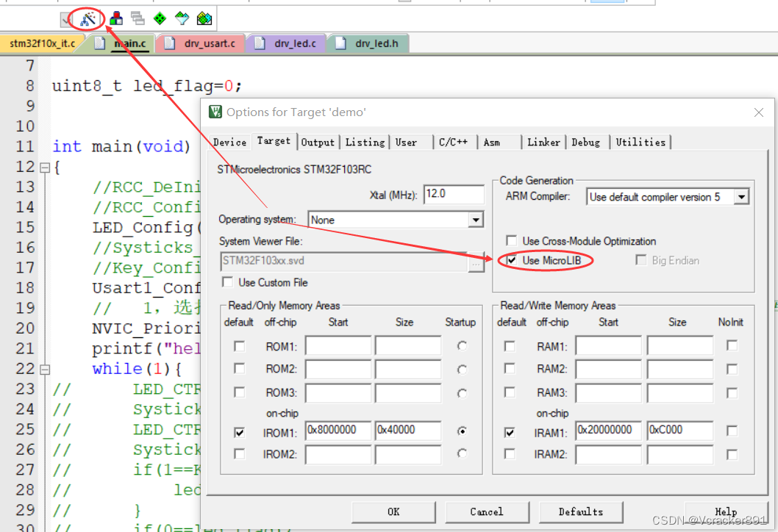
Task: Open the Options for Target dialog icon
Action: (x=88, y=19)
